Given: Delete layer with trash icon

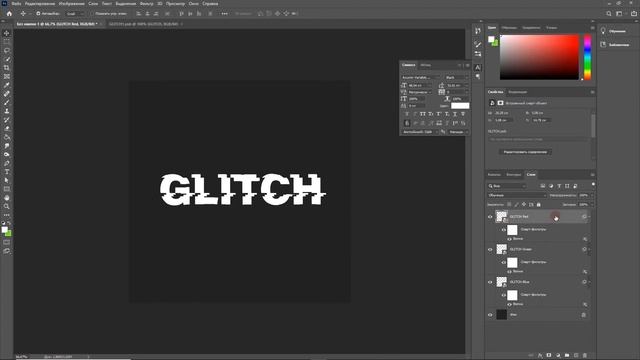Looking at the screenshot, I should (584, 356).
